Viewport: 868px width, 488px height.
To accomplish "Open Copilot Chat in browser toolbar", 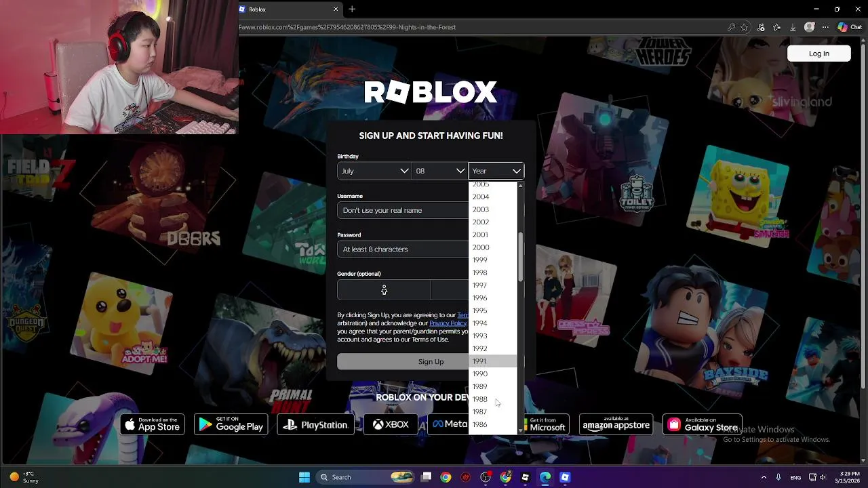I will (850, 27).
